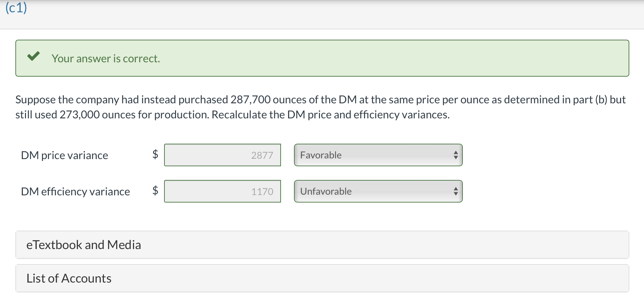Click the "DM efficiency variance" label

point(76,192)
